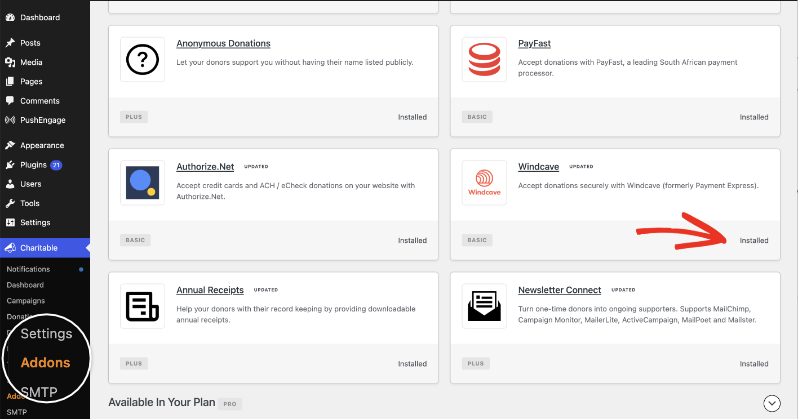
Task: Click Installed status on Windcave card
Action: (754, 240)
